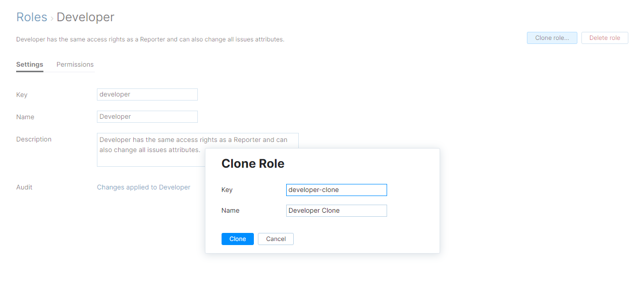This screenshot has width=644, height=289.
Task: Click the role Key field showing developer
Action: 147,94
